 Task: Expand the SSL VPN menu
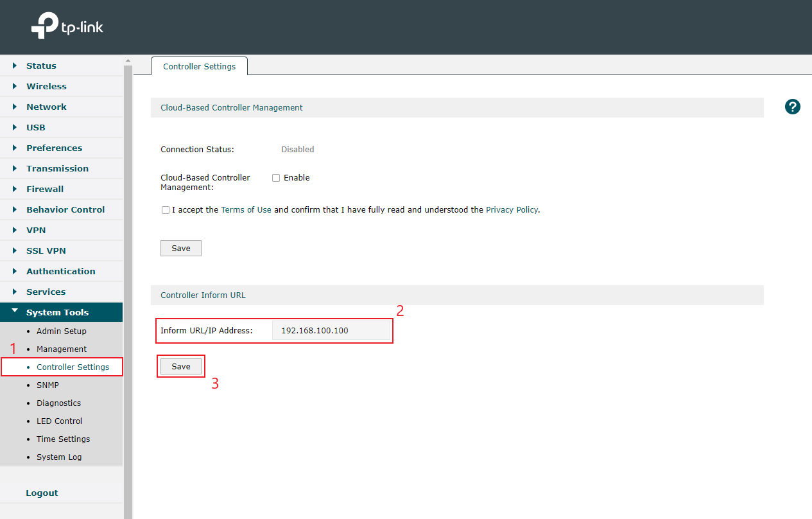[x=61, y=251]
